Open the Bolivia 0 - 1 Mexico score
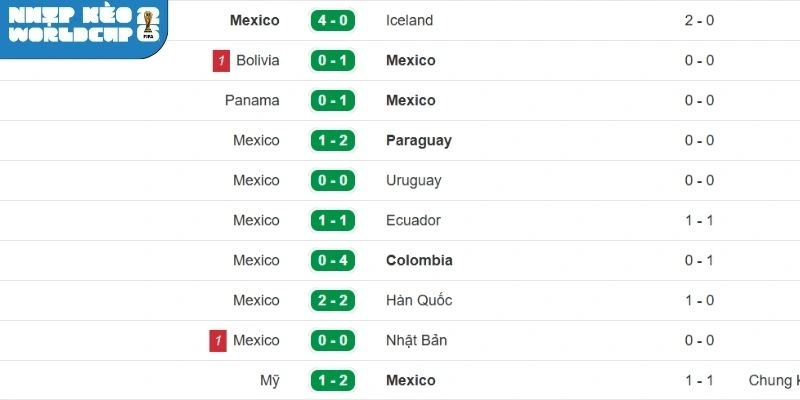The width and height of the screenshot is (800, 400). [x=332, y=61]
